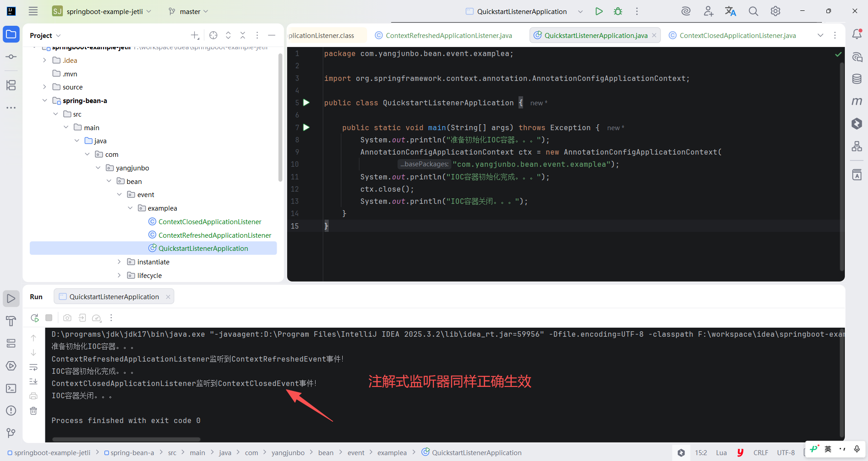Open Code With Me add-user icon
This screenshot has width=868, height=461.
[x=708, y=11]
